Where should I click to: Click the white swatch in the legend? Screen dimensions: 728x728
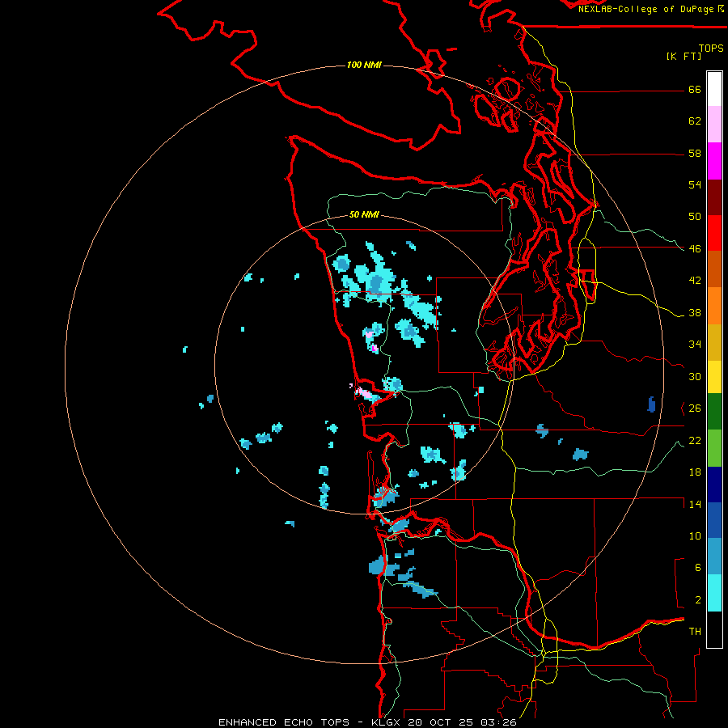point(714,89)
